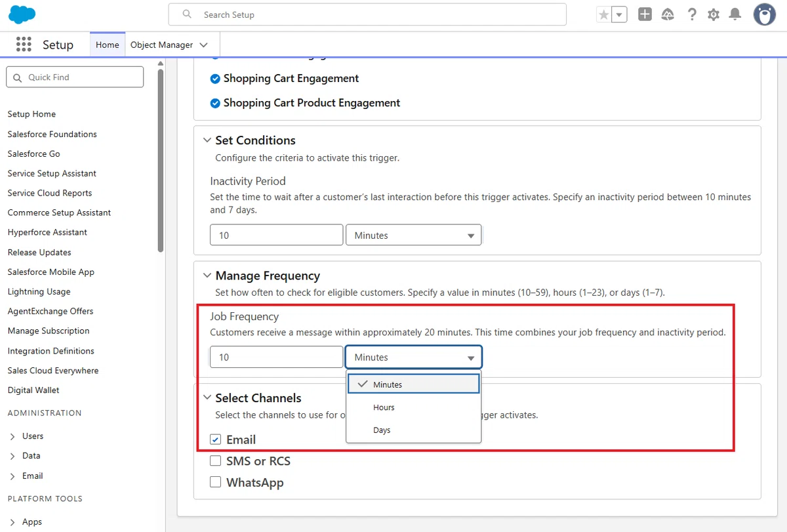Click the favorites star icon

(x=603, y=14)
